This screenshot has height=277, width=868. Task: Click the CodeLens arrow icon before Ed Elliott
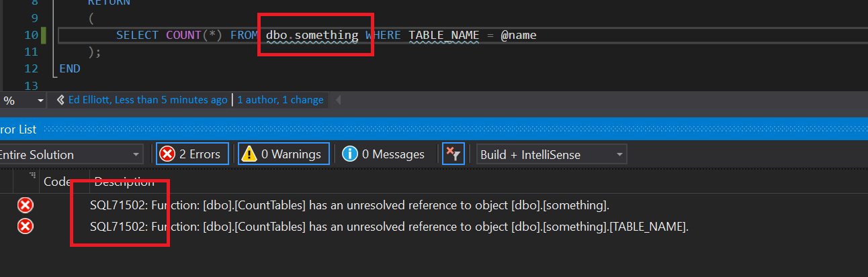point(60,100)
